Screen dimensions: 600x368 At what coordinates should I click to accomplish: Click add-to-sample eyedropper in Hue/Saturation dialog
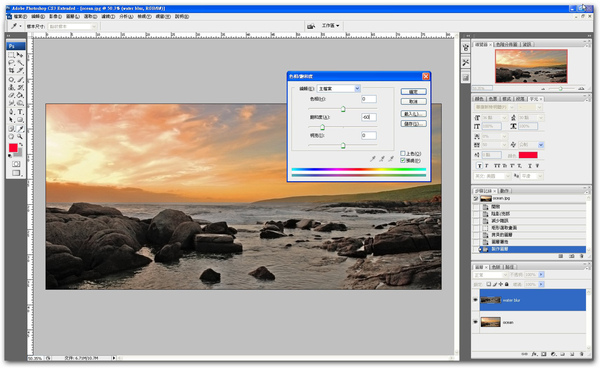pyautogui.click(x=382, y=158)
